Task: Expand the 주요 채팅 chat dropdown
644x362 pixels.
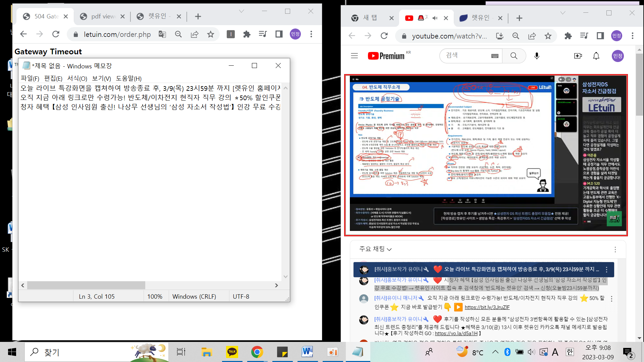Action: [375, 249]
